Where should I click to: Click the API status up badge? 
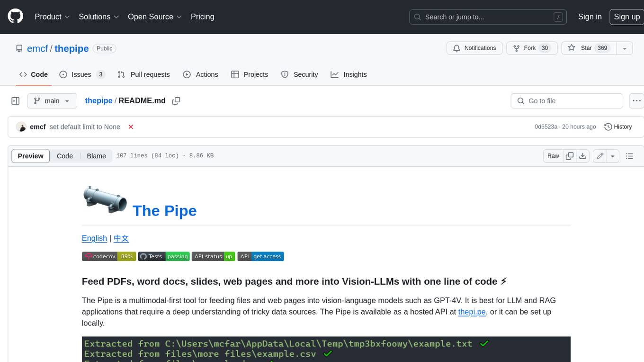click(x=214, y=256)
